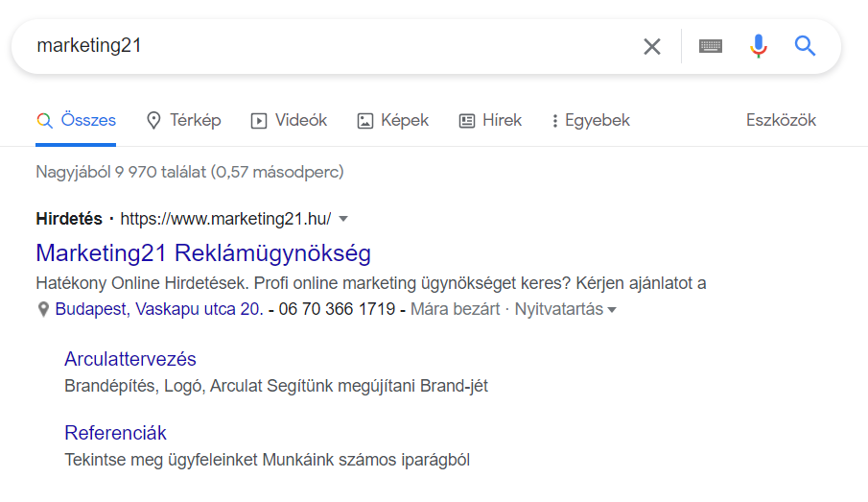Open the Marketing21 Reklámügynökség ad link
This screenshot has width=868, height=502.
pos(203,253)
